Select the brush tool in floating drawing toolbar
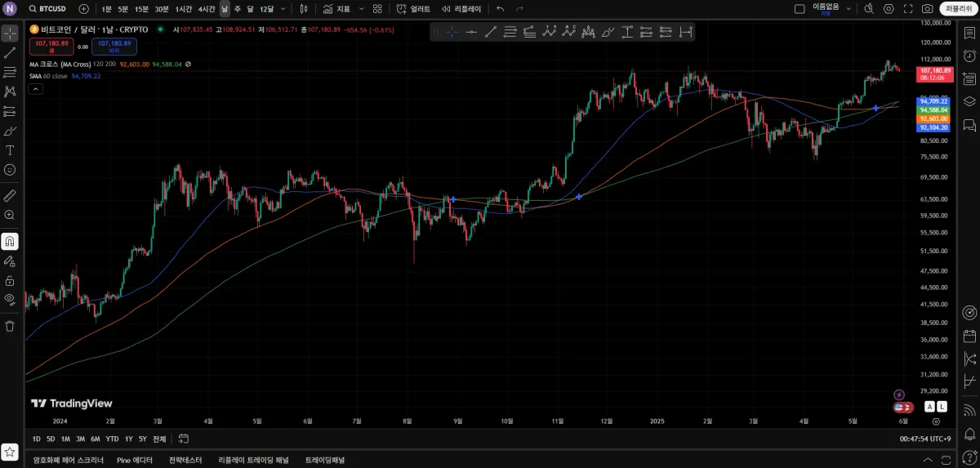Image resolution: width=980 pixels, height=468 pixels. point(607,32)
